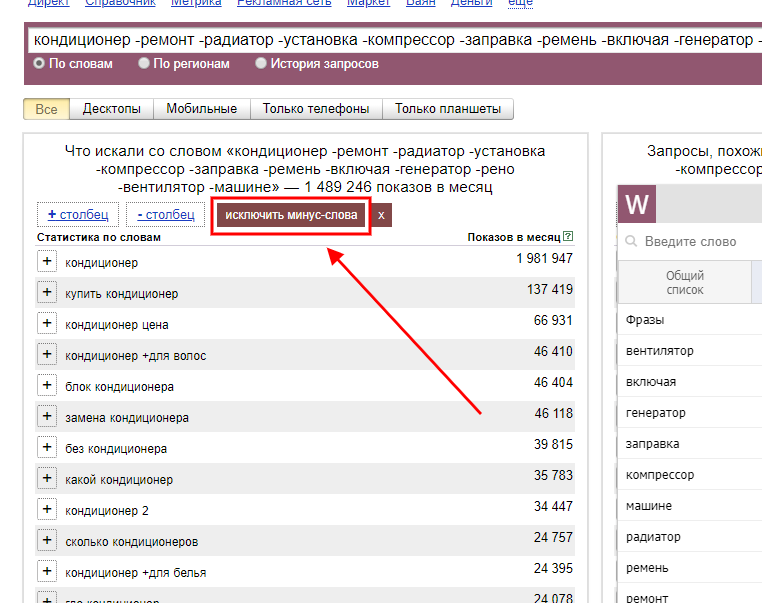
Task: Click the сколько кондиционеров keyword
Action: point(132,542)
